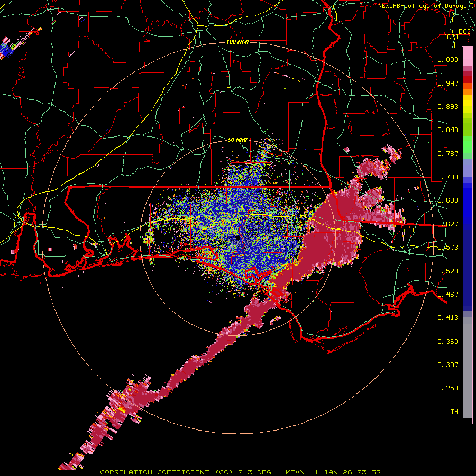Click the 0.253 legend value
Screen dimensions: 476x476
(448, 388)
